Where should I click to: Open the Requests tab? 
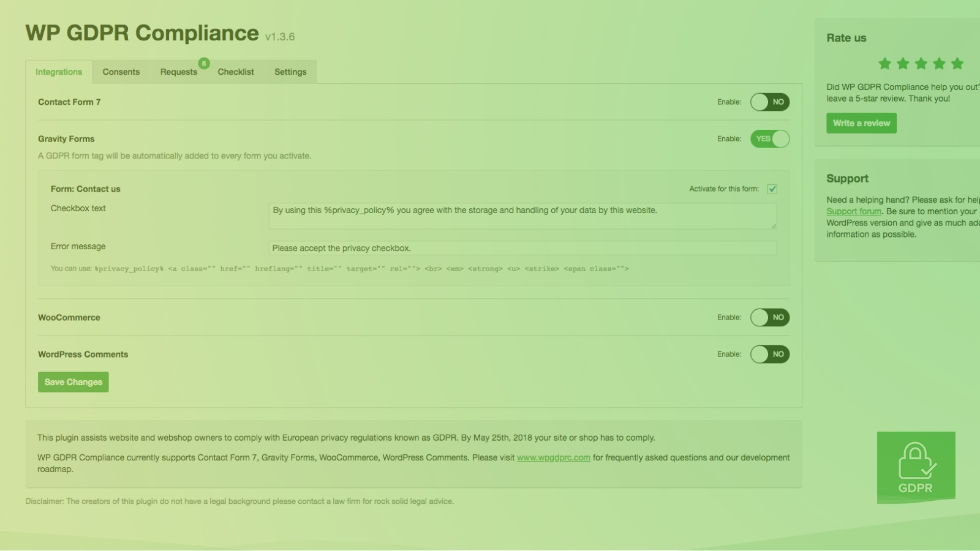[179, 72]
